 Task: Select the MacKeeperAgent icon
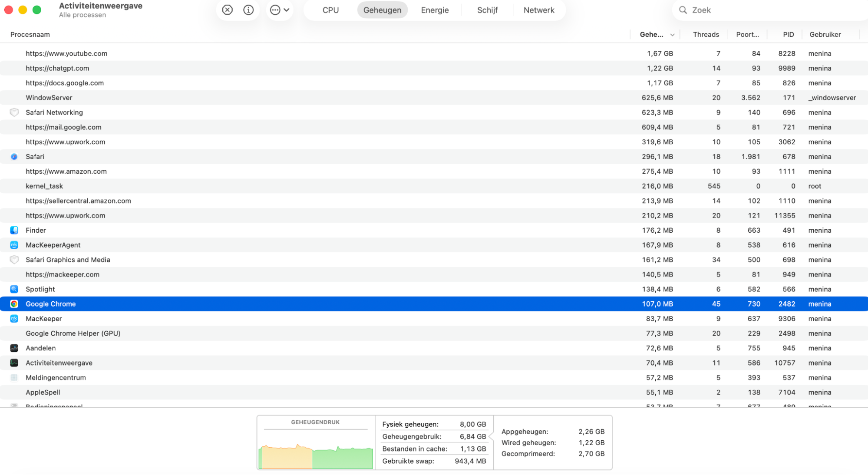pyautogui.click(x=14, y=245)
